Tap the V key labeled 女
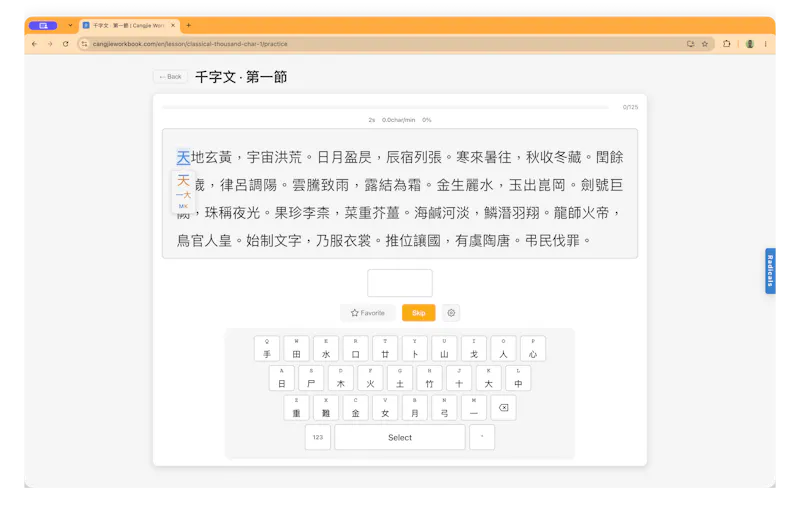Viewport: 800px width, 520px height. (x=385, y=408)
